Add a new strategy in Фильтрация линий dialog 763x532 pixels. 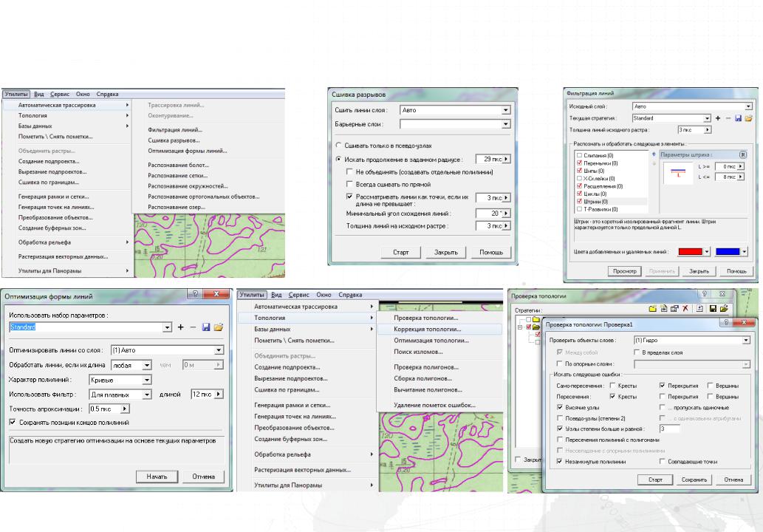click(x=718, y=118)
